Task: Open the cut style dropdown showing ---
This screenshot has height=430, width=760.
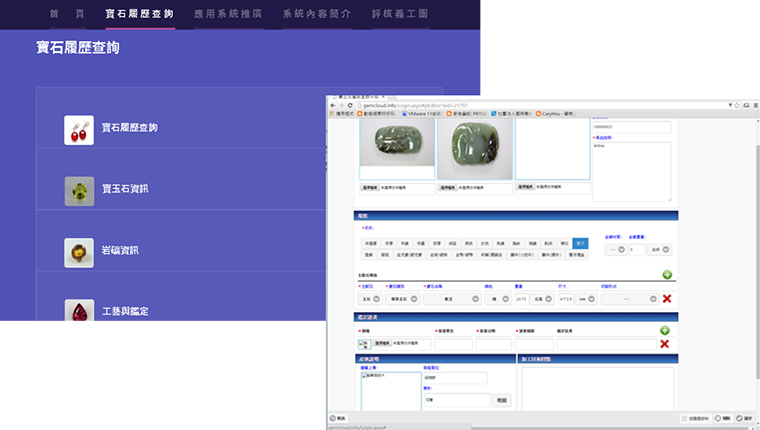Action: click(630, 299)
